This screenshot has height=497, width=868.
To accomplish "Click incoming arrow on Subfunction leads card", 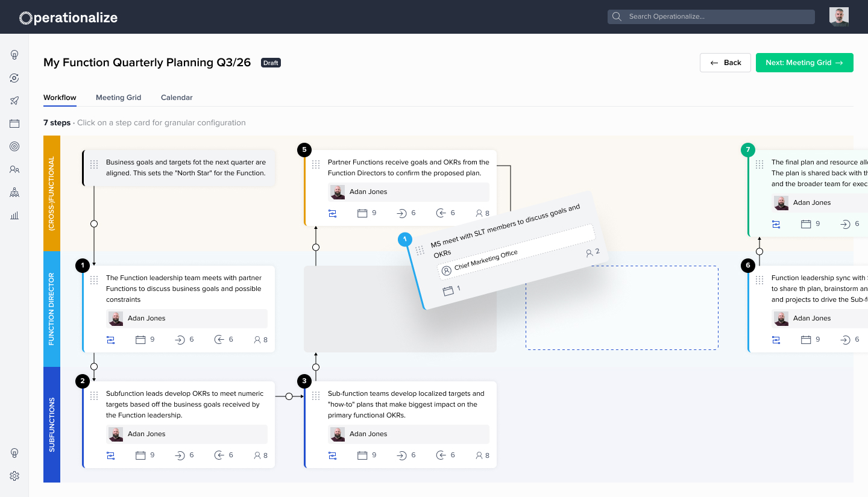I will coord(180,455).
